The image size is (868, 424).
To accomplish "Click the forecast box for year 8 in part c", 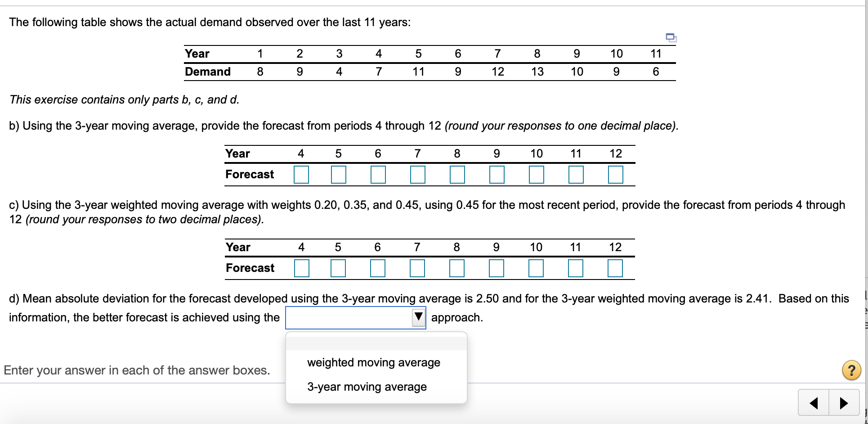I will tap(457, 268).
